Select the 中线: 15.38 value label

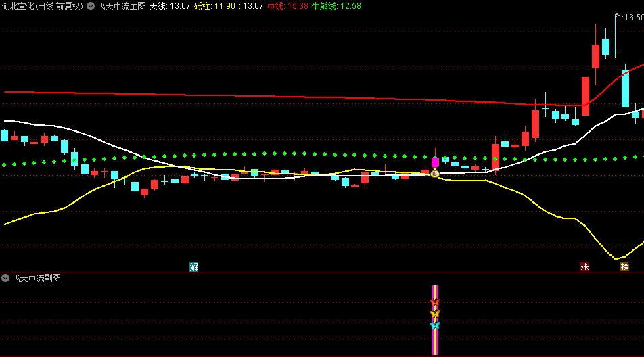tap(287, 6)
